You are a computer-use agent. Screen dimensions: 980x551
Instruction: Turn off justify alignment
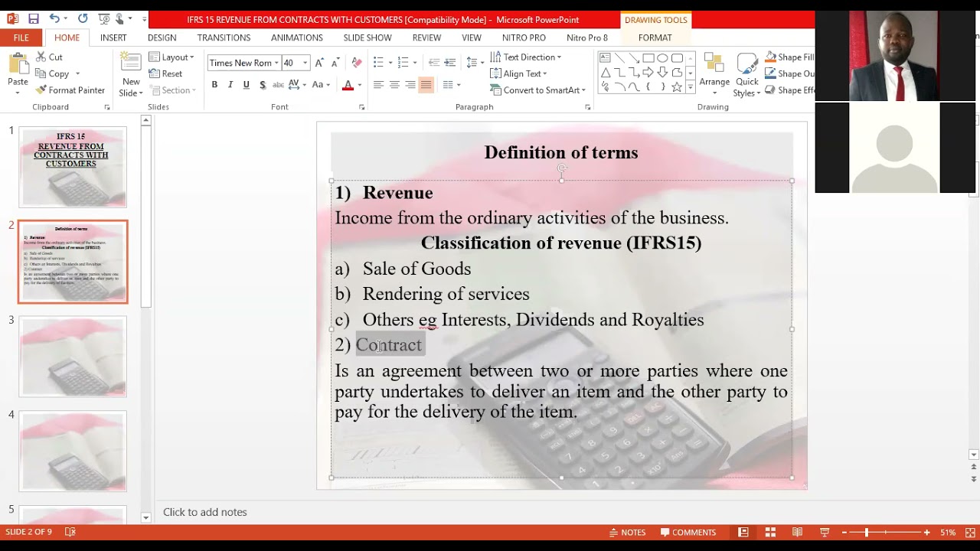426,85
